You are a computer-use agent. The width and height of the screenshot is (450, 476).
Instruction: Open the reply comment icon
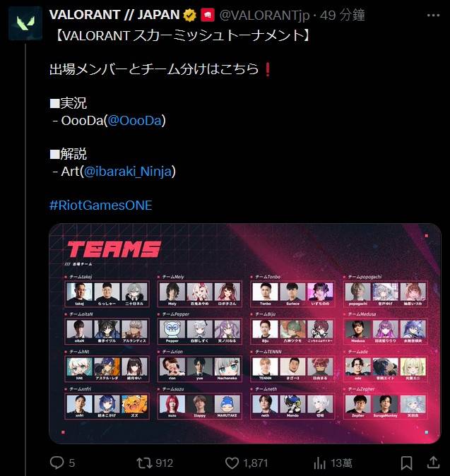tap(57, 463)
